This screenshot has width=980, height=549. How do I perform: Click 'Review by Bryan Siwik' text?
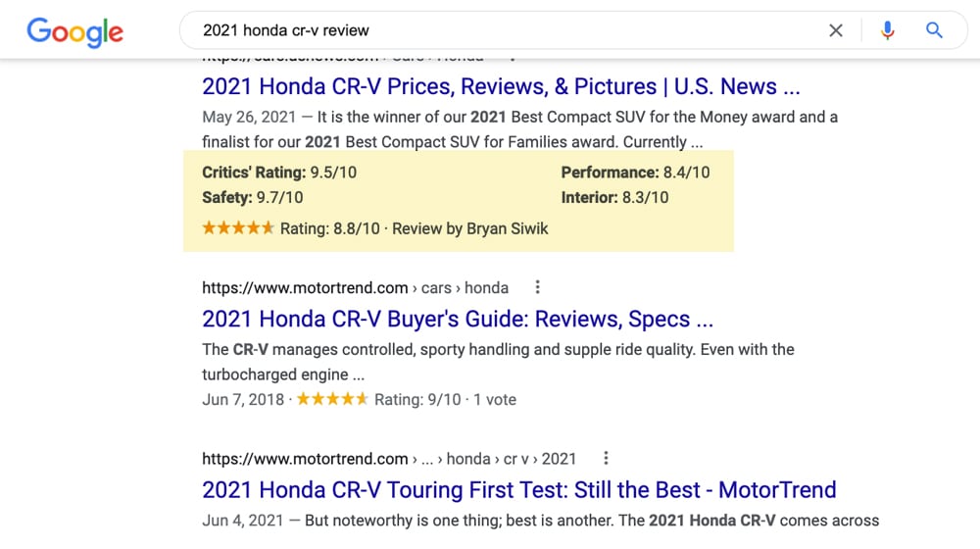(470, 228)
